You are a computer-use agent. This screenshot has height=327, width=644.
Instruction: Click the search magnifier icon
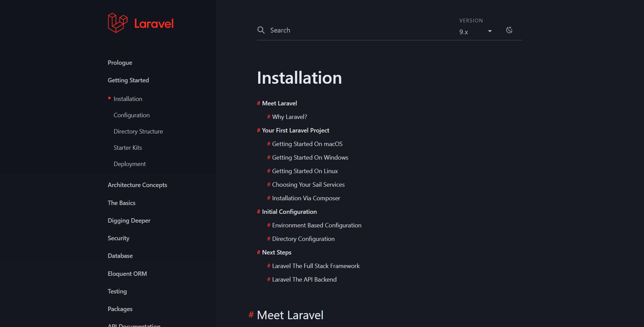click(261, 30)
